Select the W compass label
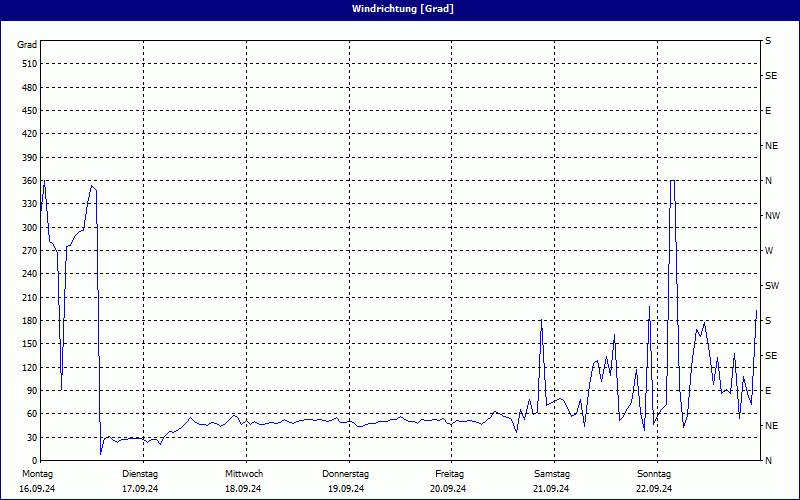 [x=769, y=251]
